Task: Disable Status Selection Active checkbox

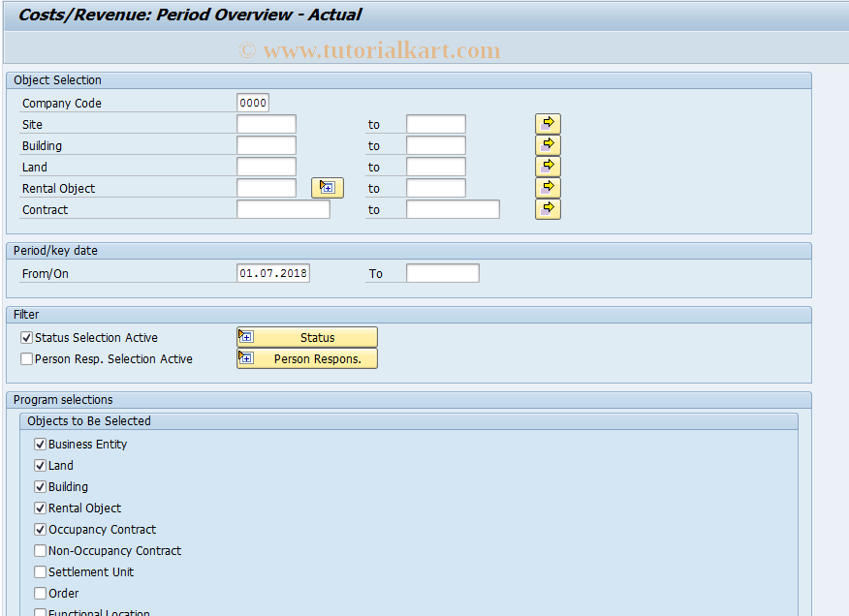Action: click(x=26, y=337)
